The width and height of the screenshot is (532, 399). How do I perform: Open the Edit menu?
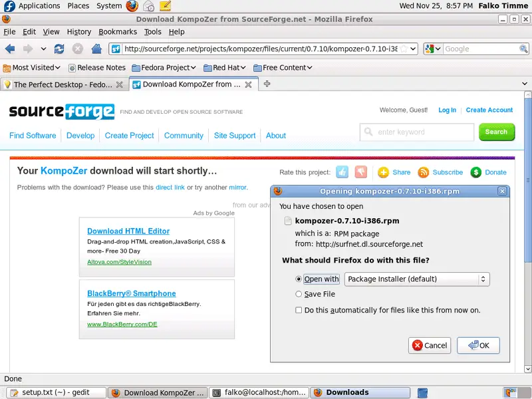point(29,31)
